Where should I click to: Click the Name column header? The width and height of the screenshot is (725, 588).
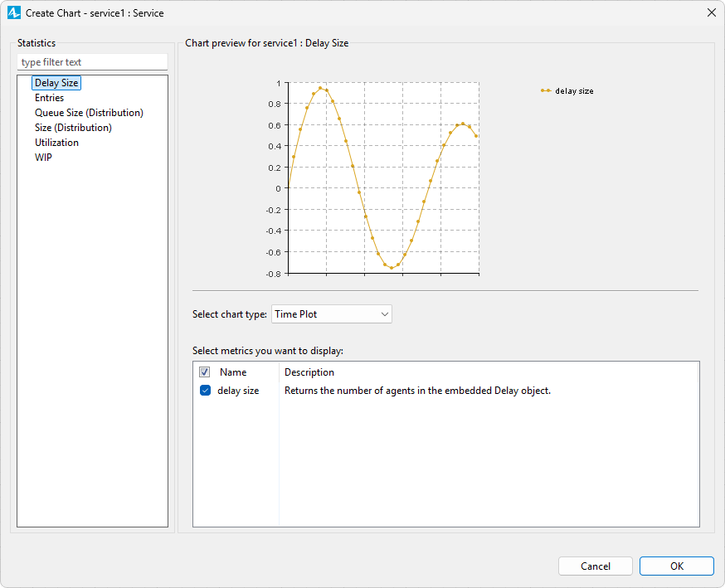coord(233,372)
